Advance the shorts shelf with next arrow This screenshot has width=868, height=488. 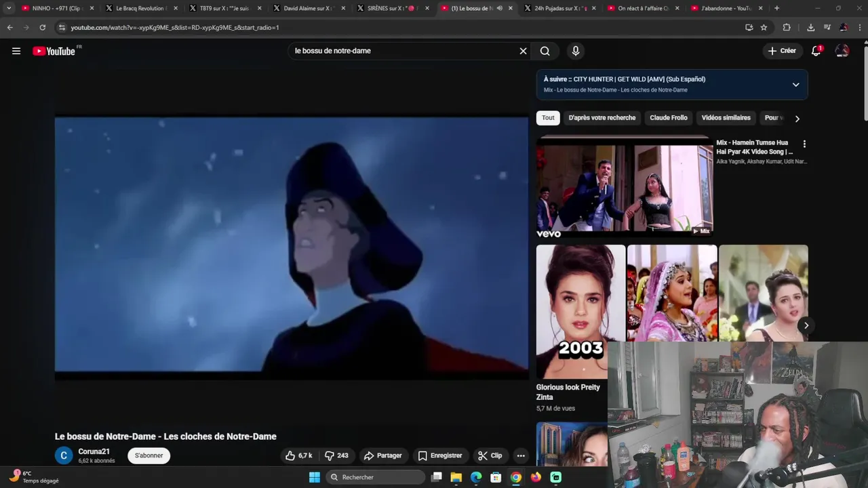(x=806, y=325)
